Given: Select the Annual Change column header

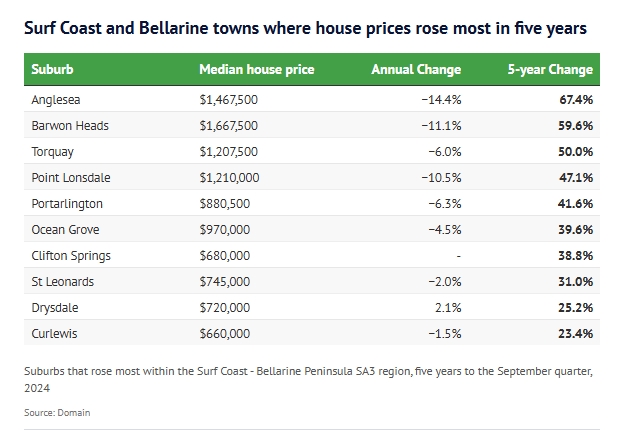Looking at the screenshot, I should click(x=416, y=70).
